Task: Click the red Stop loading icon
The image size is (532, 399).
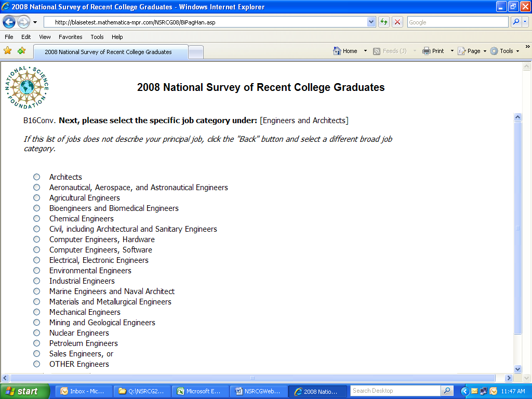Action: (x=397, y=22)
